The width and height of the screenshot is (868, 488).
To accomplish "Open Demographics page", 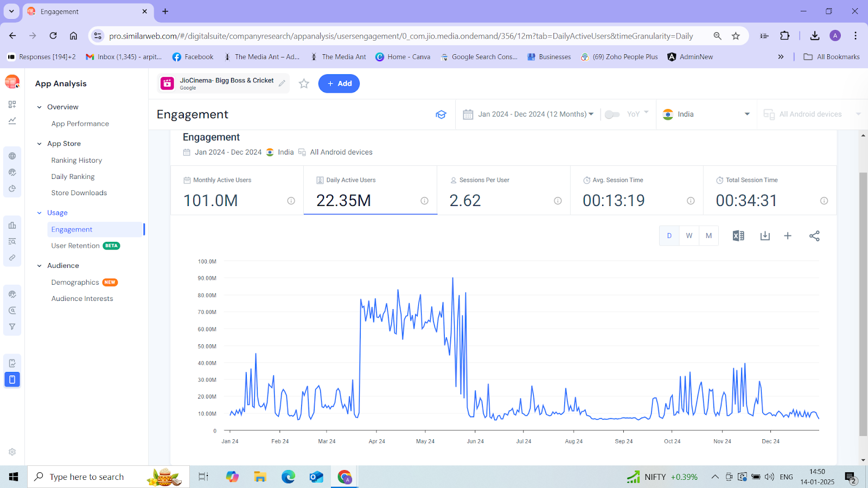I will [84, 282].
